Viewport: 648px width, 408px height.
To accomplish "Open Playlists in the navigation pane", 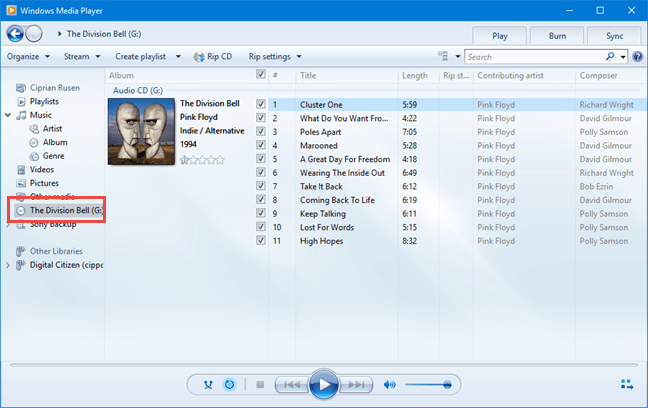I will [x=44, y=101].
